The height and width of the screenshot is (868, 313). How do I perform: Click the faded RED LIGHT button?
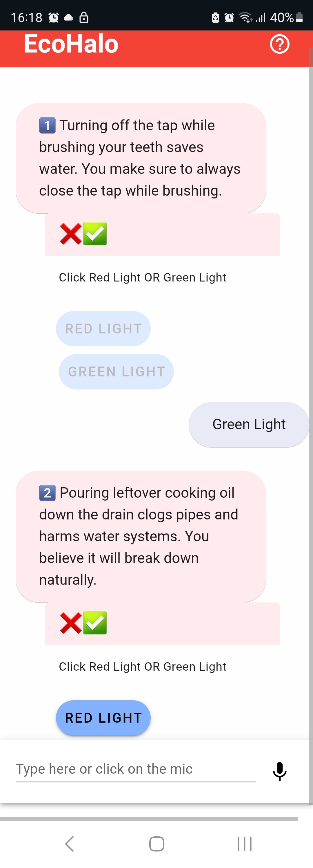pos(103,329)
